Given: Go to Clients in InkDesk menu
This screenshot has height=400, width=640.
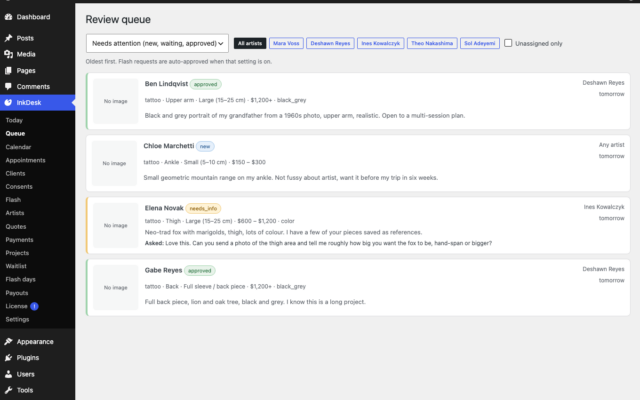Looking at the screenshot, I should click(16, 173).
